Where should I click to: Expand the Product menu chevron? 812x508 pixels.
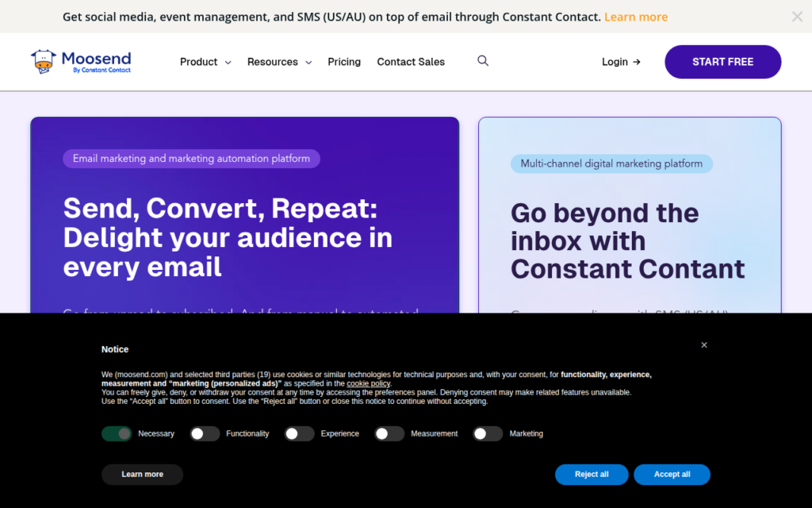228,63
